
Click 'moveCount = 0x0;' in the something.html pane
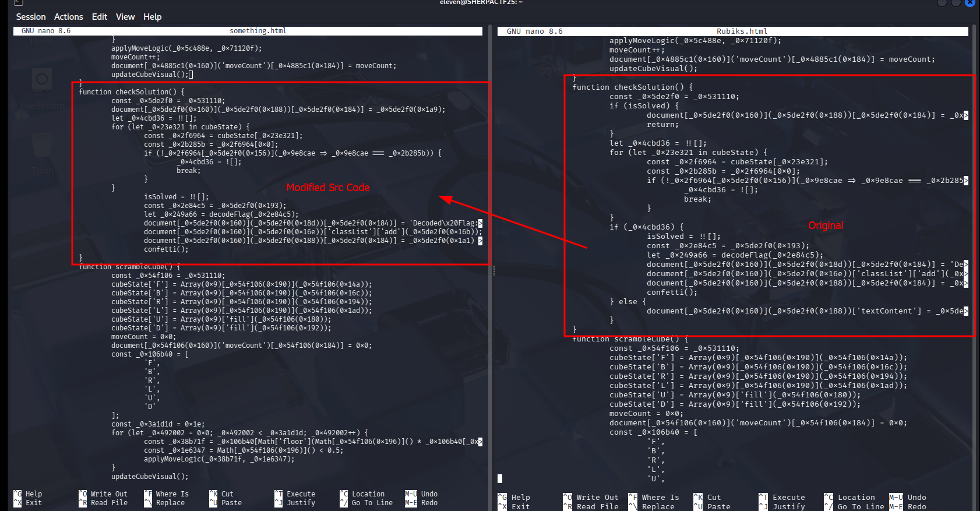(x=144, y=337)
